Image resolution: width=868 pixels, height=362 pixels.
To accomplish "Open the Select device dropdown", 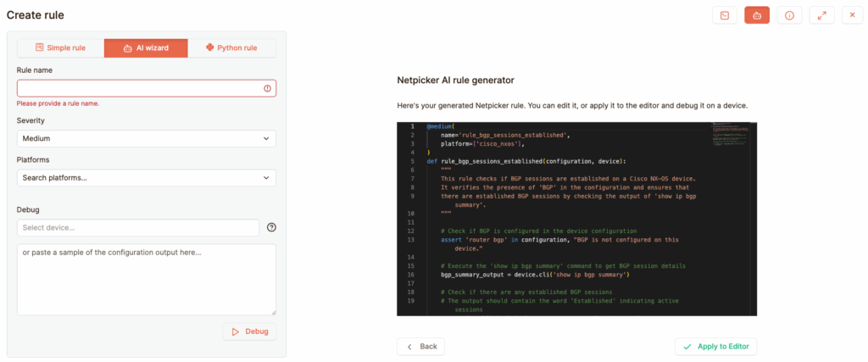I will click(x=137, y=227).
